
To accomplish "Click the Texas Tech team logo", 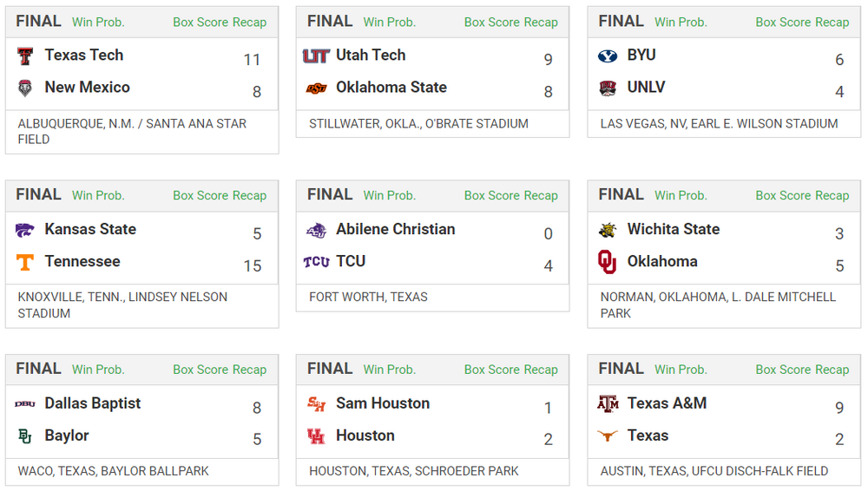I will pyautogui.click(x=25, y=56).
